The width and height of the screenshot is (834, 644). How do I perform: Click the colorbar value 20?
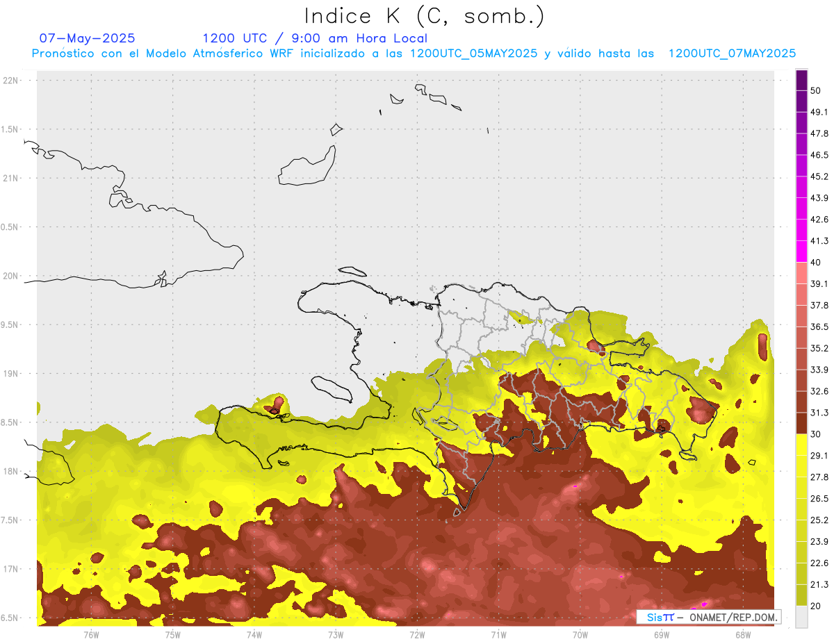tap(816, 606)
